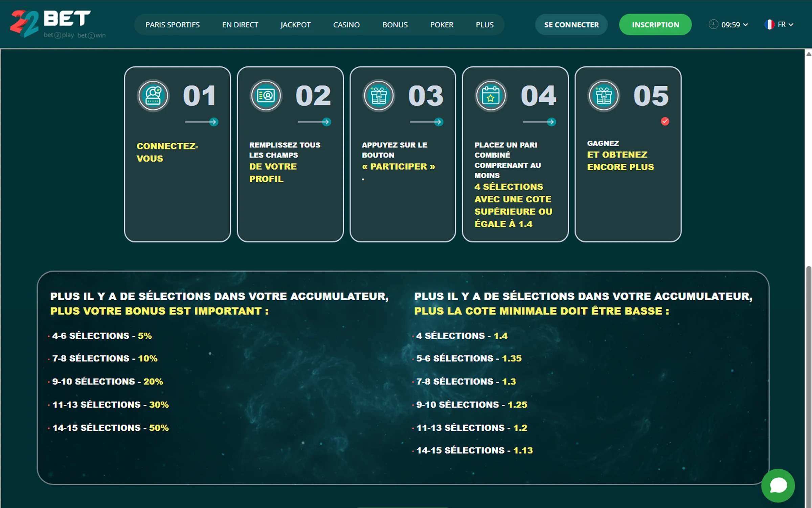Click the step 02 profile card icon
The image size is (812, 508).
tap(266, 96)
